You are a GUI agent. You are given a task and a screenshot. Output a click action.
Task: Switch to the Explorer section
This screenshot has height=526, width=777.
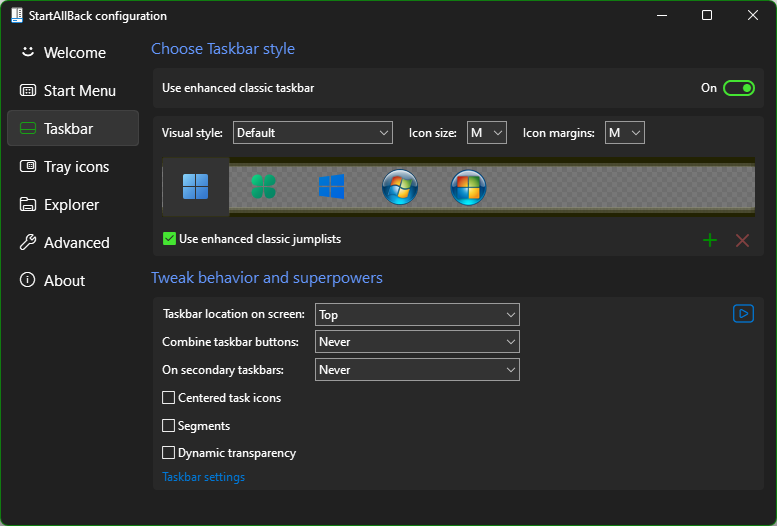(73, 205)
